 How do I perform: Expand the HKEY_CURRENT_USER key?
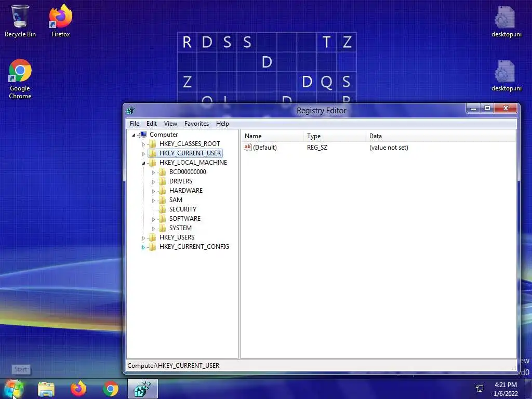pos(143,154)
